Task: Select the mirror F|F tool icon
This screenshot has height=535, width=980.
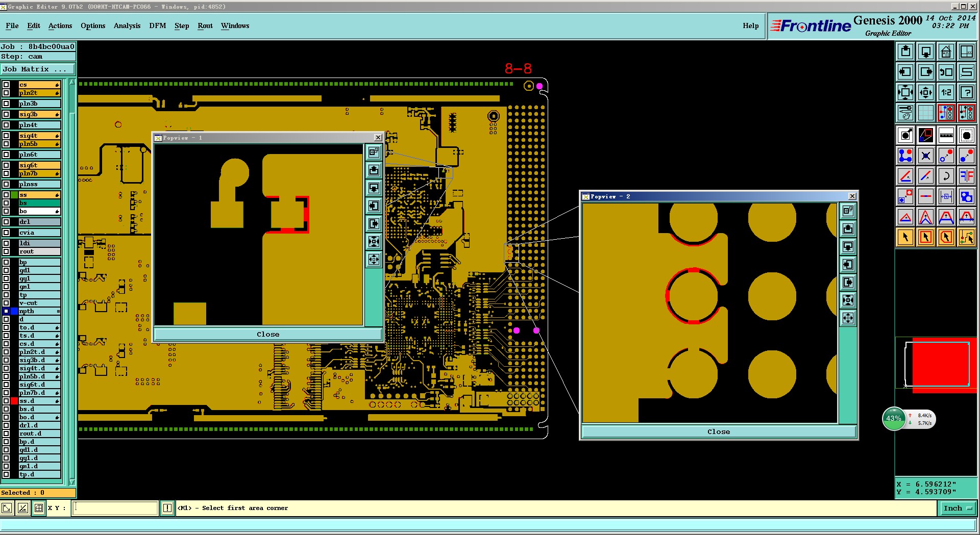Action: point(966,176)
